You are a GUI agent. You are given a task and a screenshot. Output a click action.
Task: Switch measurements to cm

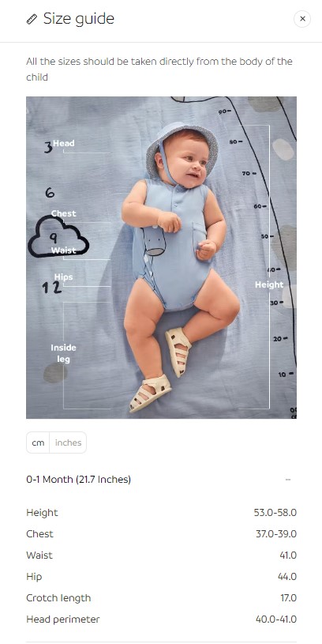tap(38, 443)
